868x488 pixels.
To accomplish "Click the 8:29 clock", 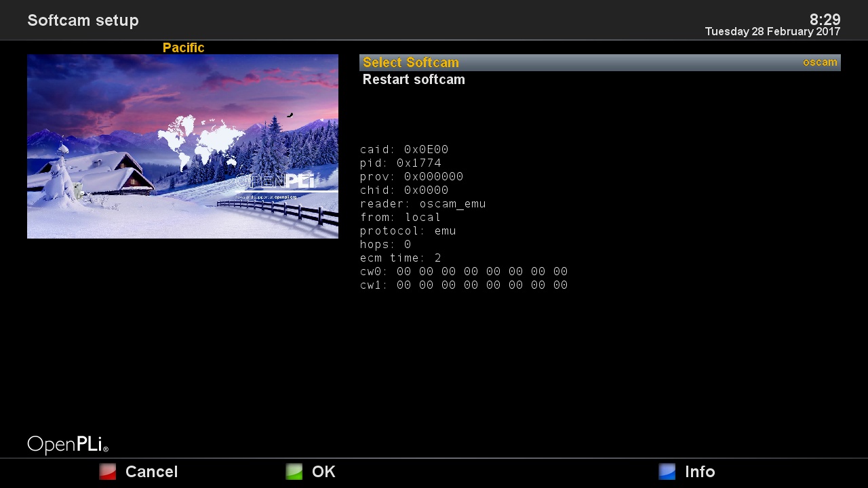I will [x=825, y=20].
